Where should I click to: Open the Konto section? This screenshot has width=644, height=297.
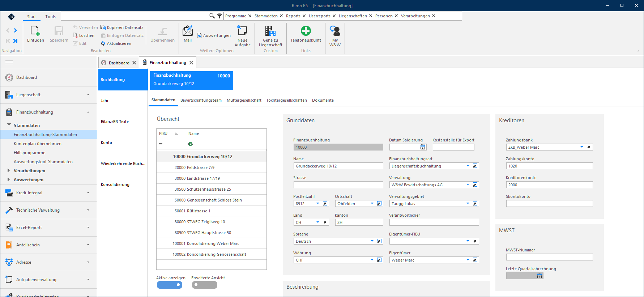tap(123, 143)
